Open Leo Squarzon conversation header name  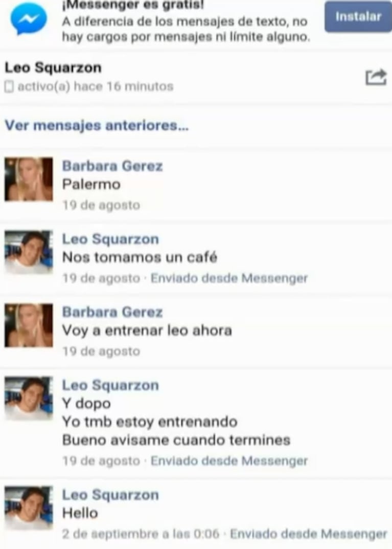(53, 68)
